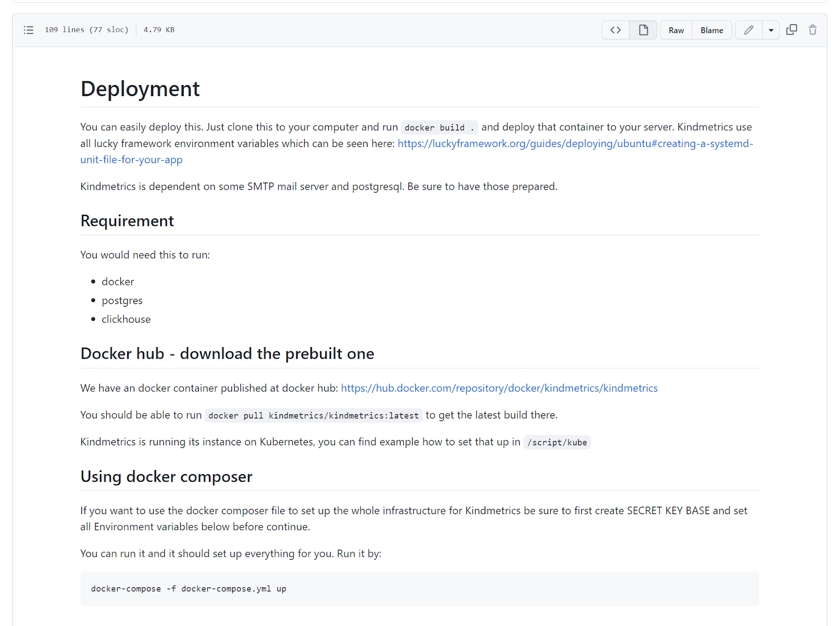Click the delete file trash icon
Screen dimensions: 840x626
(x=812, y=30)
